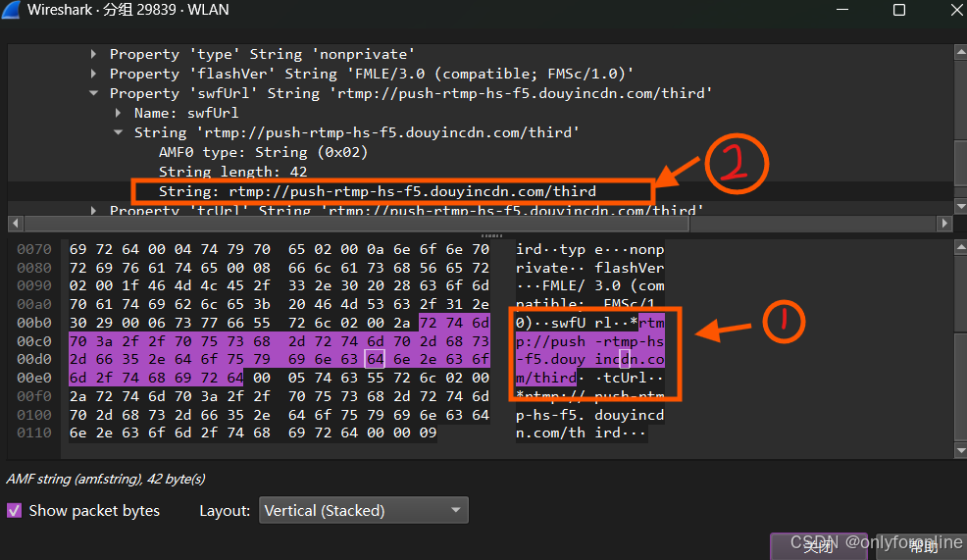Click the hex pane scroll-down arrow
This screenshot has height=560, width=967.
click(960, 451)
